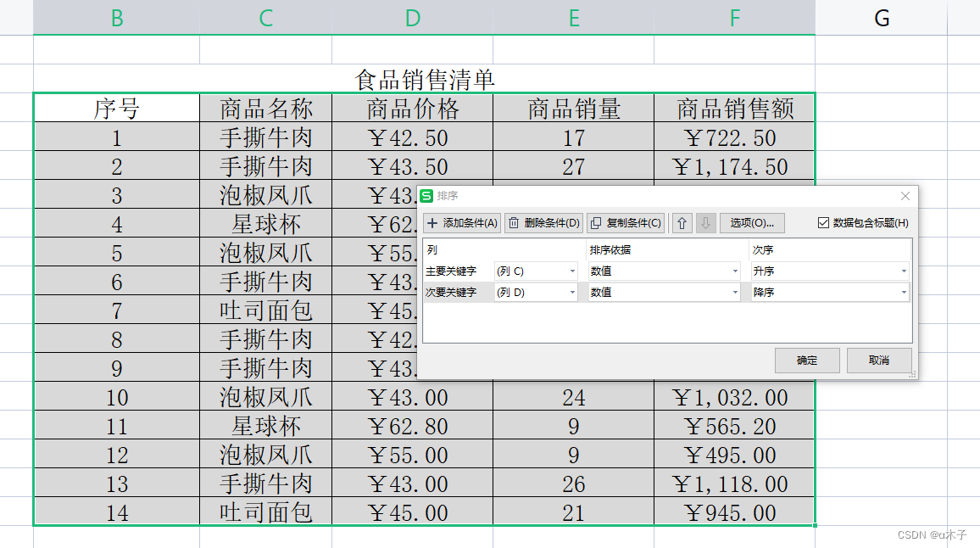Viewport: 980px width, 548px height.
Task: Click 吐司面包 cell in row 7
Action: click(265, 310)
